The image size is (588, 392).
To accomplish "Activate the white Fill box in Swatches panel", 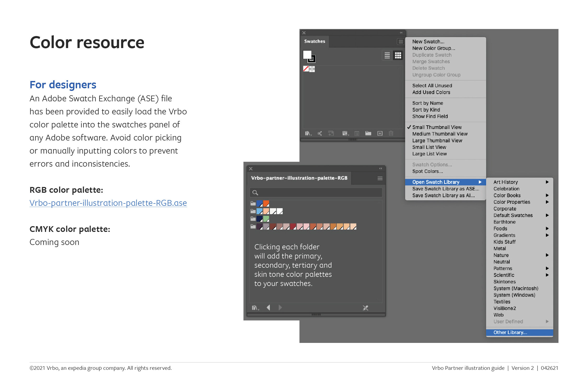I will point(307,55).
